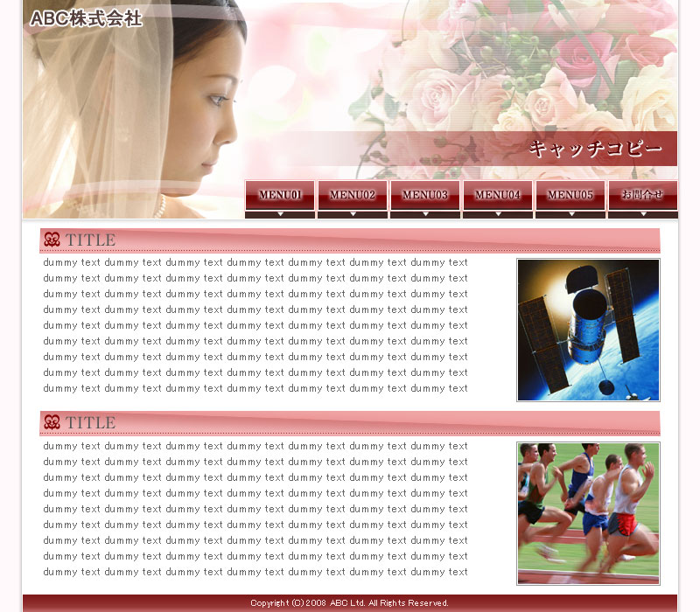Click the heart icon beside first TITLE
700x612 pixels.
click(52, 240)
